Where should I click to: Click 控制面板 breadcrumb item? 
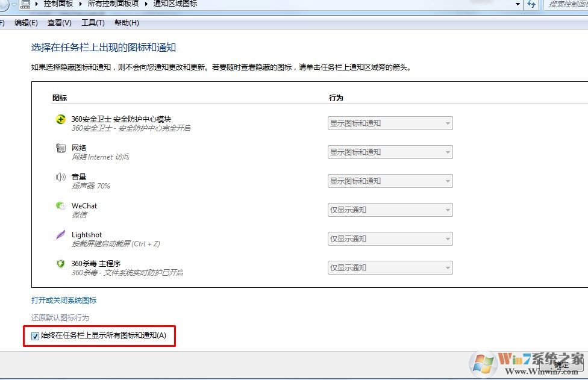point(58,4)
